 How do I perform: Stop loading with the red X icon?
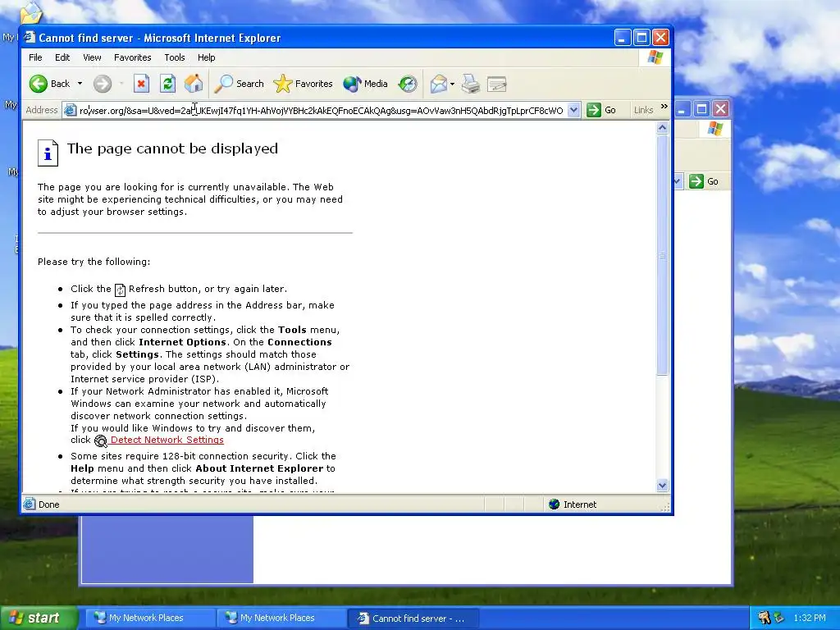141,84
